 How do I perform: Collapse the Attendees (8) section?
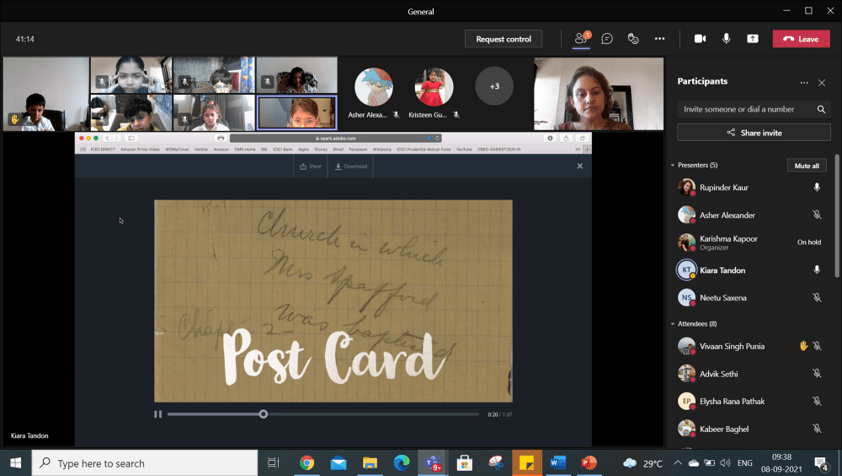[673, 324]
